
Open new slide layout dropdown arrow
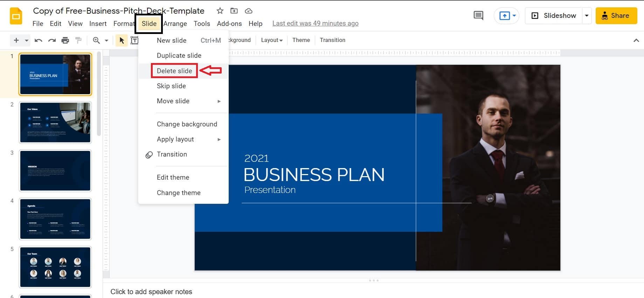[x=27, y=40]
